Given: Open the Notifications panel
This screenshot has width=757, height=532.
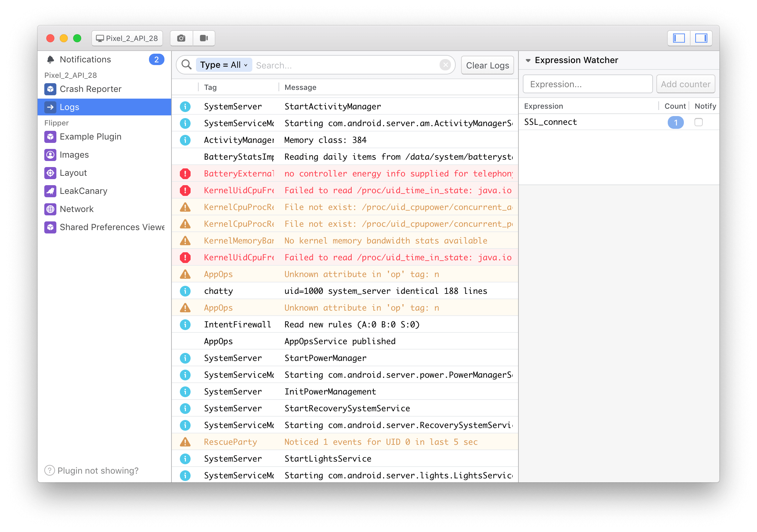Looking at the screenshot, I should [x=85, y=59].
